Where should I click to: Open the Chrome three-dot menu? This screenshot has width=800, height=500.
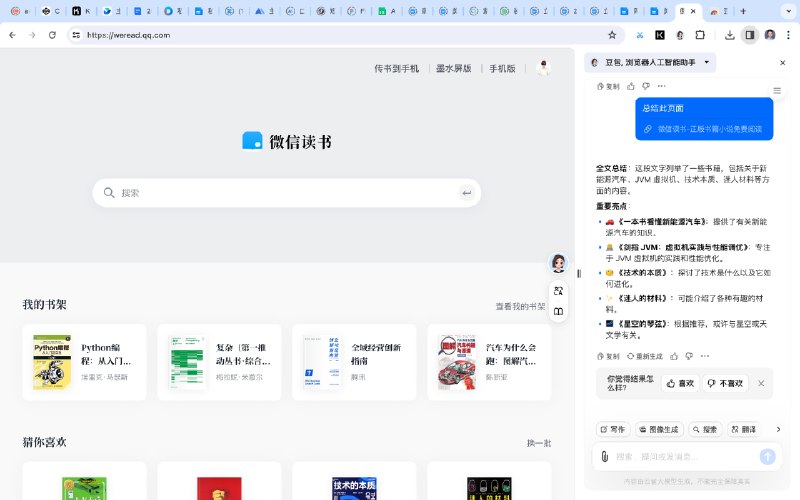[788, 35]
